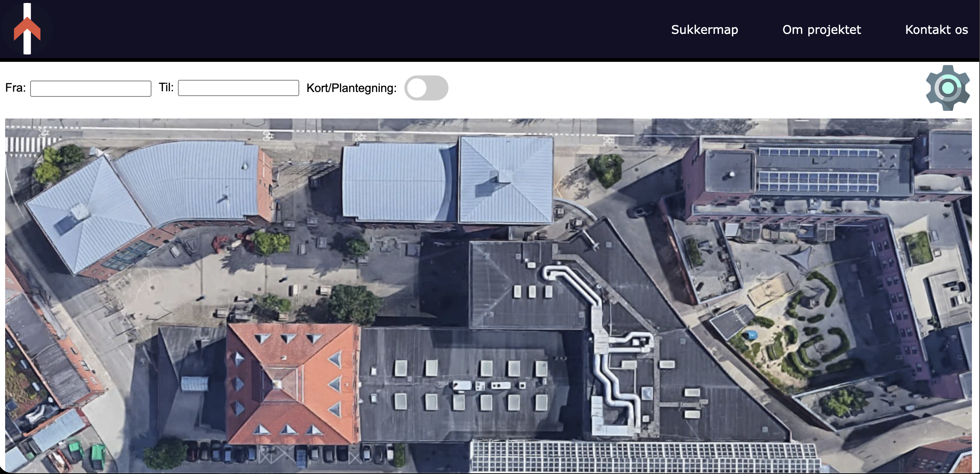Open the Om projektet page
980x474 pixels.
[822, 30]
